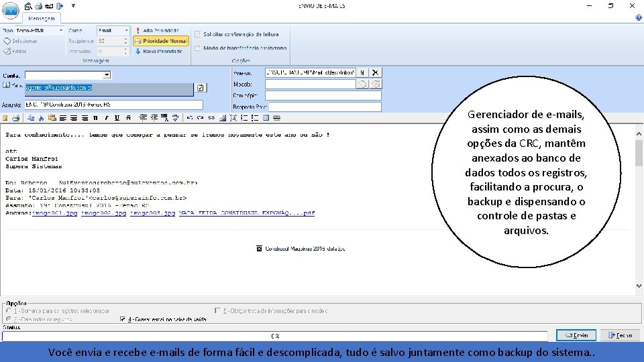Click the print preview icon in quick access

pyautogui.click(x=28, y=6)
